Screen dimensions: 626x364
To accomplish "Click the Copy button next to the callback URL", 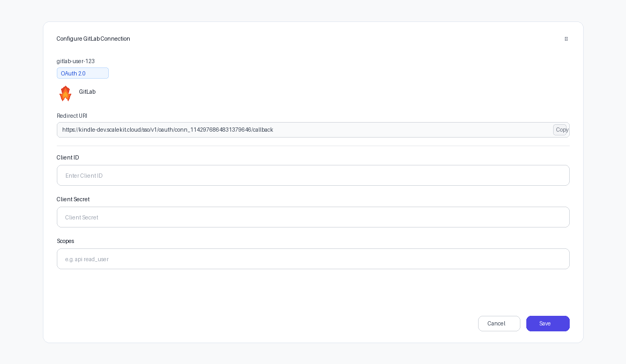I will (561, 130).
